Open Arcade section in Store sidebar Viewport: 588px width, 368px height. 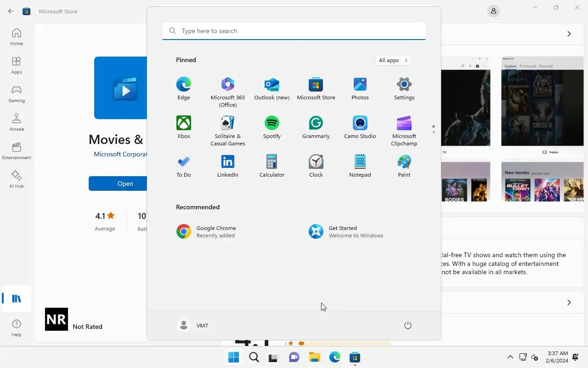click(x=17, y=122)
